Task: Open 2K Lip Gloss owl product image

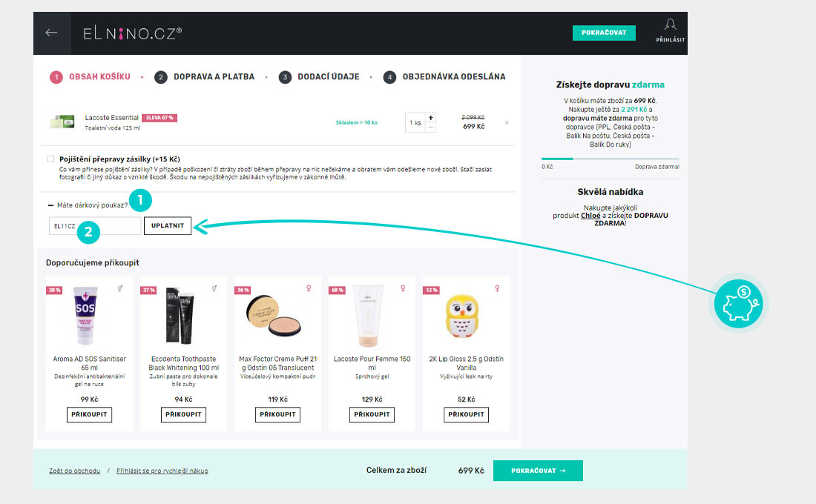Action: pos(461,316)
